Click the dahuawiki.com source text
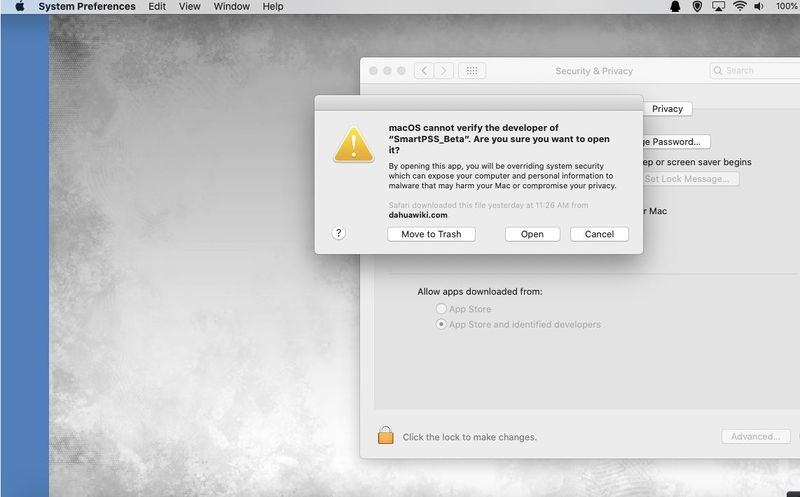Image resolution: width=800 pixels, height=497 pixels. [x=418, y=215]
